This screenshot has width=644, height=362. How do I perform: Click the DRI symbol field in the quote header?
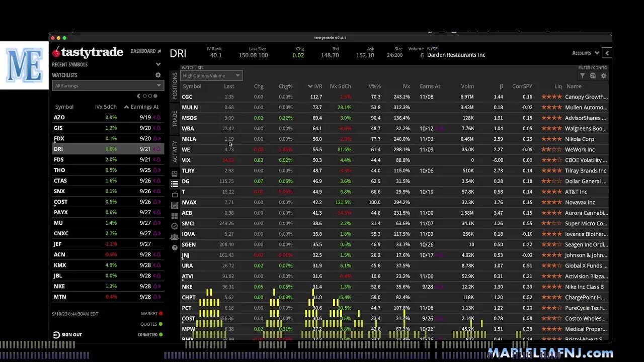coord(178,54)
